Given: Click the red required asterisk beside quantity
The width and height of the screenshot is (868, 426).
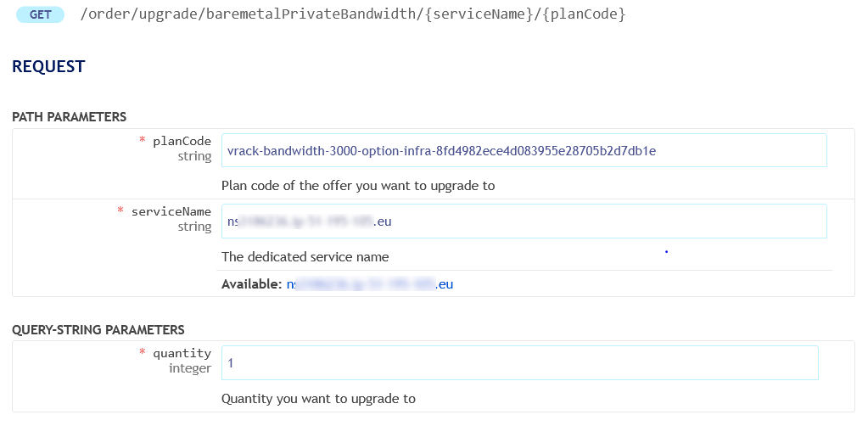Looking at the screenshot, I should tap(143, 353).
